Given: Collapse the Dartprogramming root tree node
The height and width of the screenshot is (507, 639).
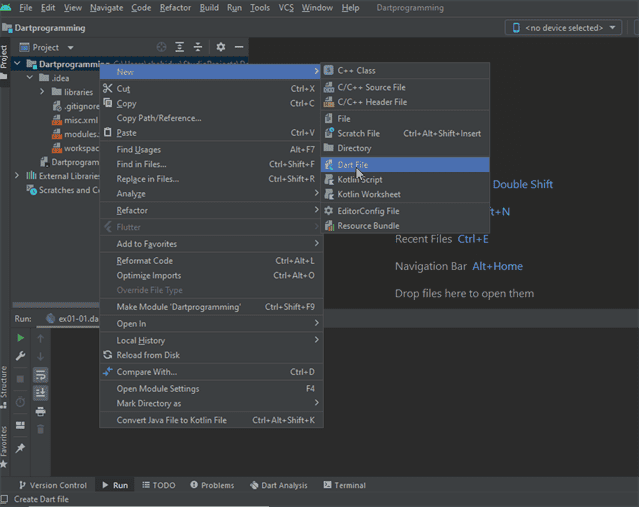Looking at the screenshot, I should pos(17,63).
